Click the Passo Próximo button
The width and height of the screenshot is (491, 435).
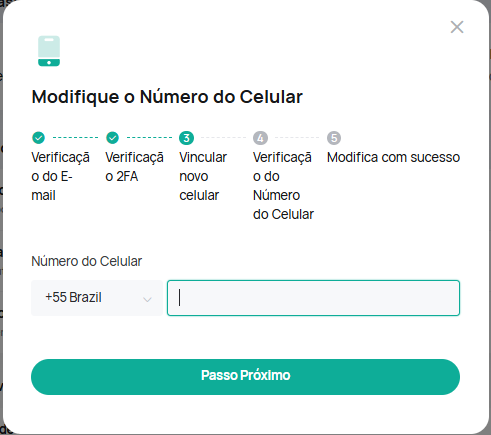point(245,377)
